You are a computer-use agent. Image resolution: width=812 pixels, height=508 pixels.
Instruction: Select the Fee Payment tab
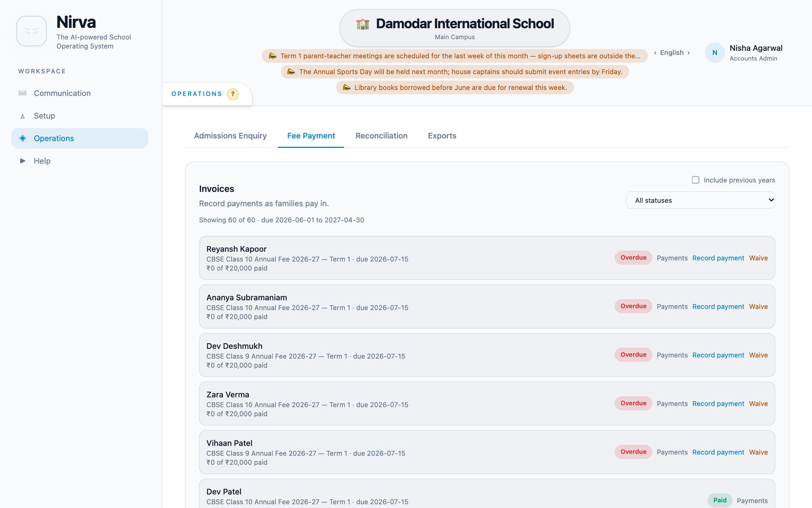[x=311, y=136]
